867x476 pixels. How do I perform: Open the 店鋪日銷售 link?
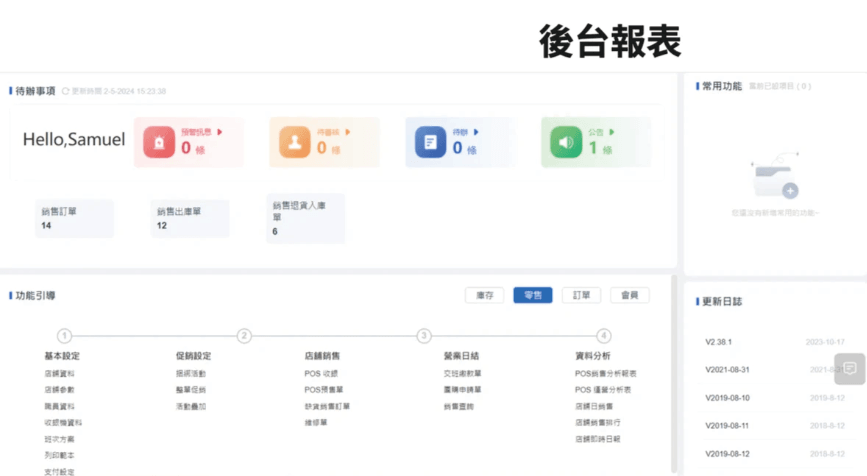594,406
